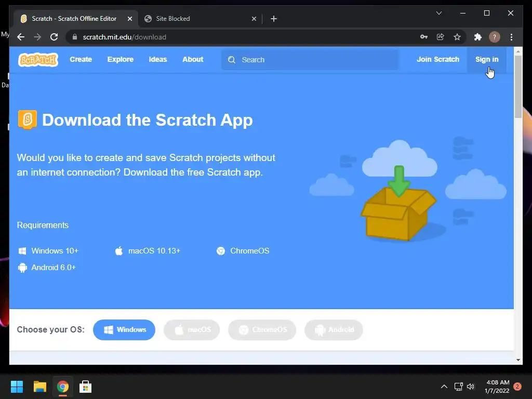The width and height of the screenshot is (532, 399).
Task: Select the Scratch Offline Editor tab
Action: [x=76, y=19]
